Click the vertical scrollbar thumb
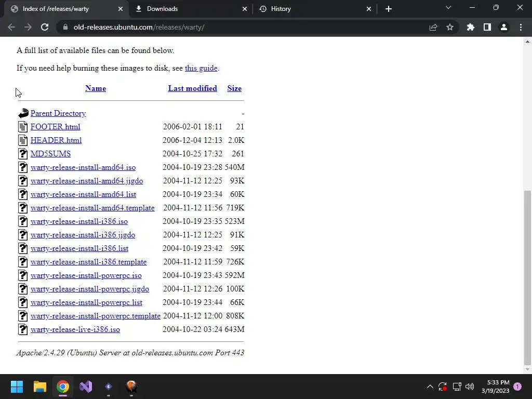Image resolution: width=532 pixels, height=399 pixels. pos(527,277)
